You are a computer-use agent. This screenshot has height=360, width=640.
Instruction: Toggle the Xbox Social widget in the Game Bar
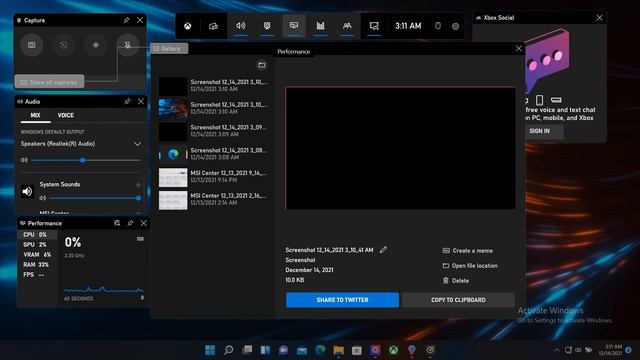(x=347, y=26)
